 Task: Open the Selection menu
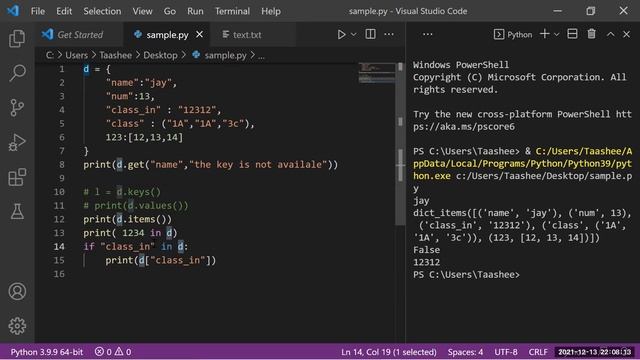[x=102, y=11]
